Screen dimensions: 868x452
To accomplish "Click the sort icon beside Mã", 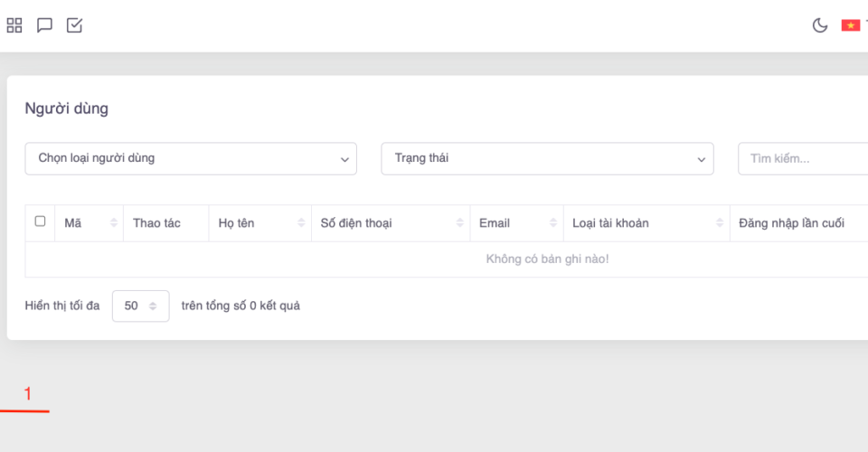I will (x=114, y=223).
